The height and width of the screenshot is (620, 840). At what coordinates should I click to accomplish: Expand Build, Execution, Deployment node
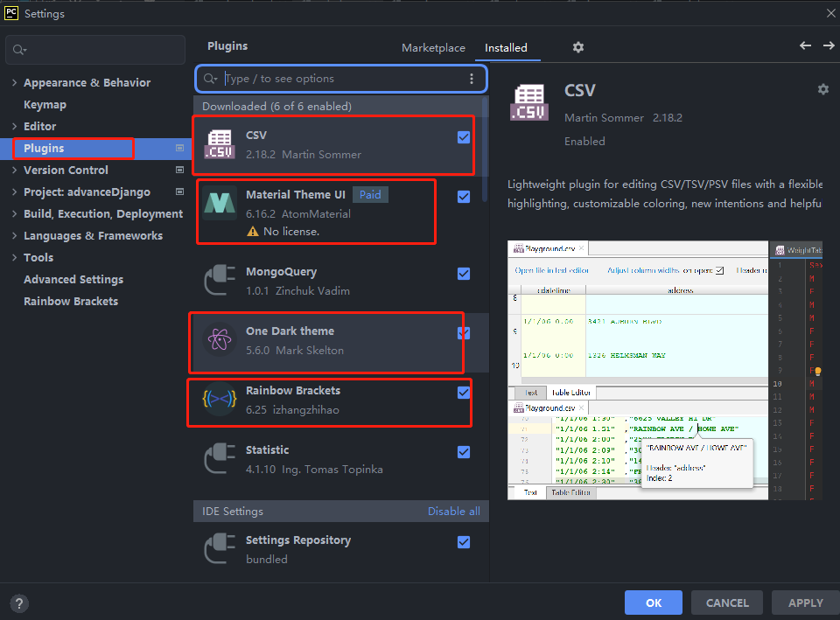click(14, 213)
